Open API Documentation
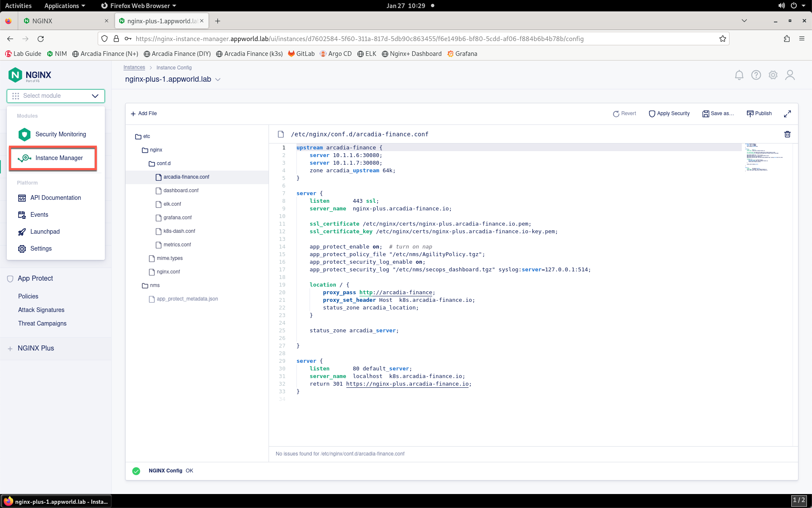812x508 pixels. tap(55, 198)
